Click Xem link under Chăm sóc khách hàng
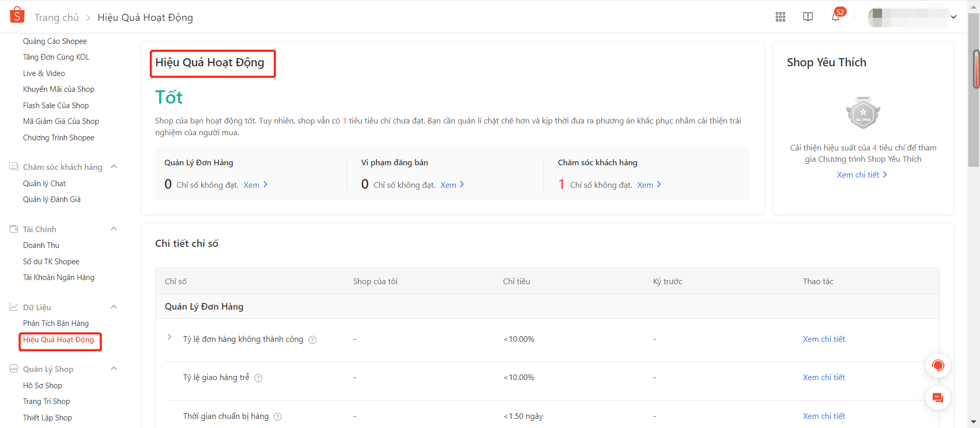980x428 pixels. pos(649,185)
